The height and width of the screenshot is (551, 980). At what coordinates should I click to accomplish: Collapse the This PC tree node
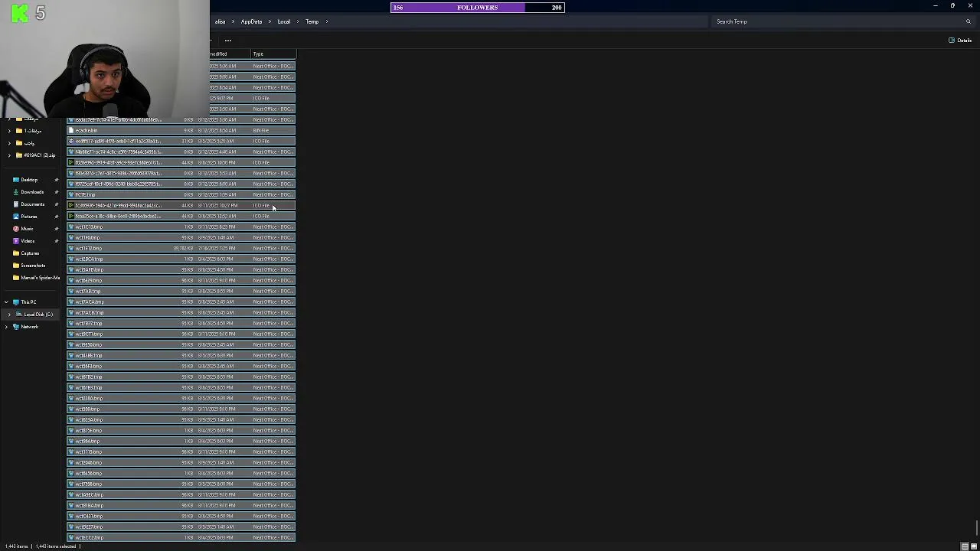6,302
